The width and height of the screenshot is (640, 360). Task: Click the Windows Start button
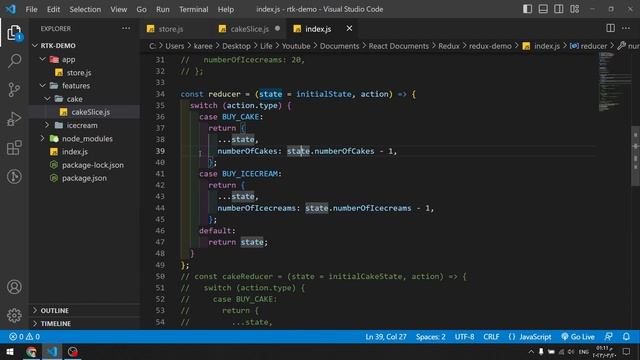[10, 351]
